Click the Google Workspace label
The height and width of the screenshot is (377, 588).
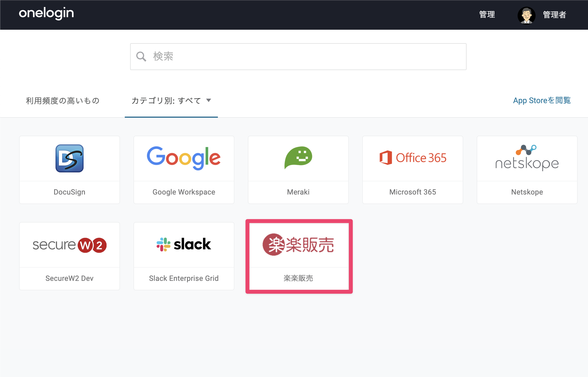184,192
